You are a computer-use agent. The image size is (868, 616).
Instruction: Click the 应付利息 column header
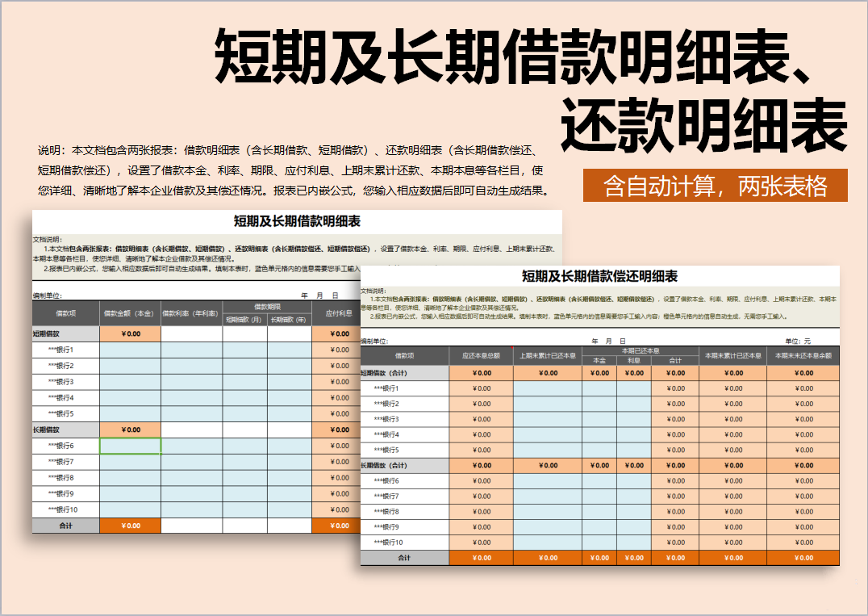click(337, 313)
